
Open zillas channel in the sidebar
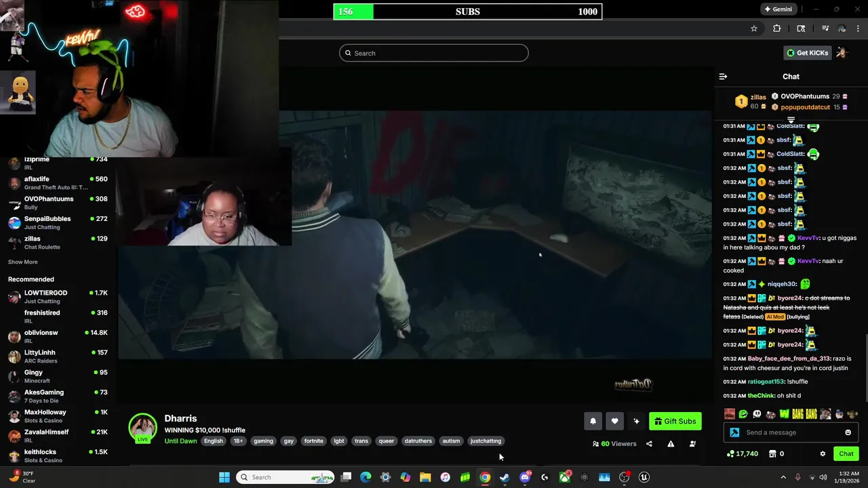pyautogui.click(x=58, y=243)
